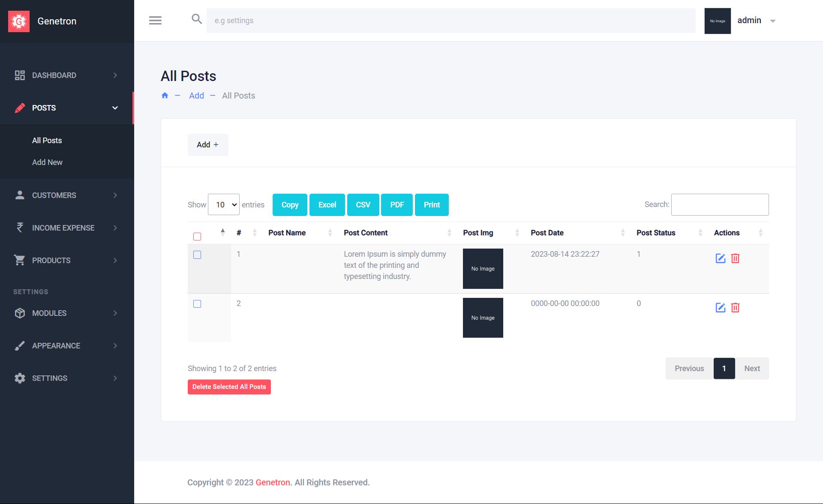823x504 pixels.
Task: Delete post number 2 with trash icon
Action: [735, 308]
